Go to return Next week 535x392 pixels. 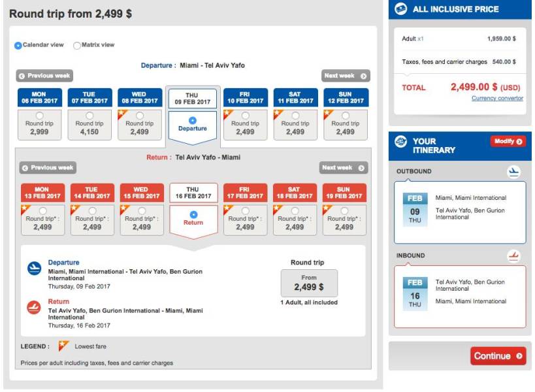tap(344, 168)
